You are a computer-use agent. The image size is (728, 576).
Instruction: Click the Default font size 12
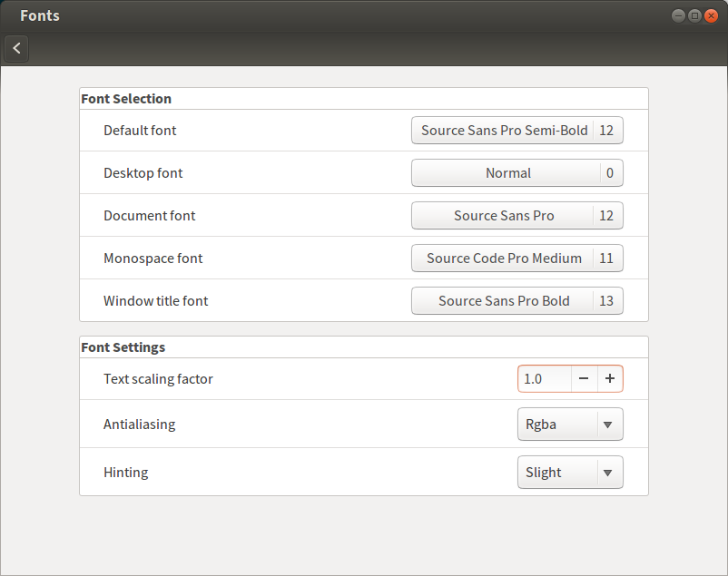(x=606, y=131)
